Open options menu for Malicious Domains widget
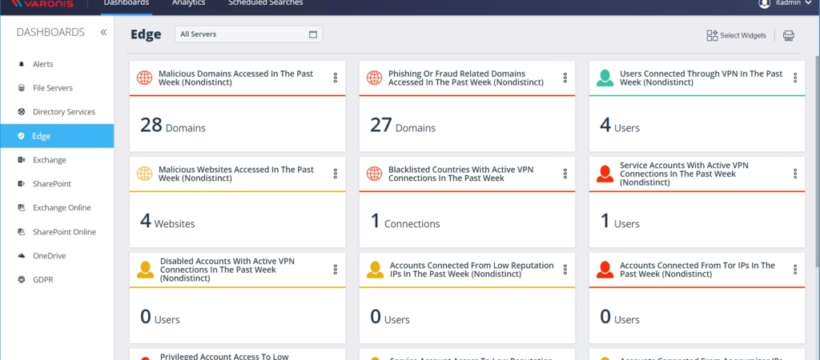The width and height of the screenshot is (820, 360). click(335, 78)
